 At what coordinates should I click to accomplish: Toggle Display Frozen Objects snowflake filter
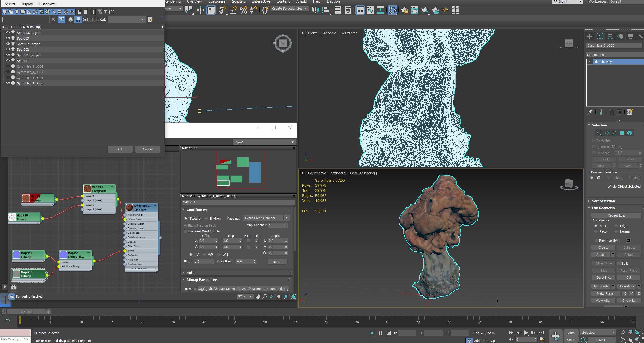pyautogui.click(x=66, y=12)
